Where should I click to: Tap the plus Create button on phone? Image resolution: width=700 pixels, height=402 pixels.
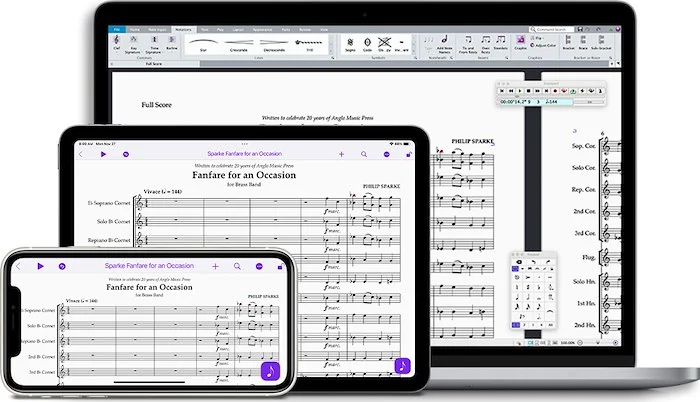click(x=215, y=266)
